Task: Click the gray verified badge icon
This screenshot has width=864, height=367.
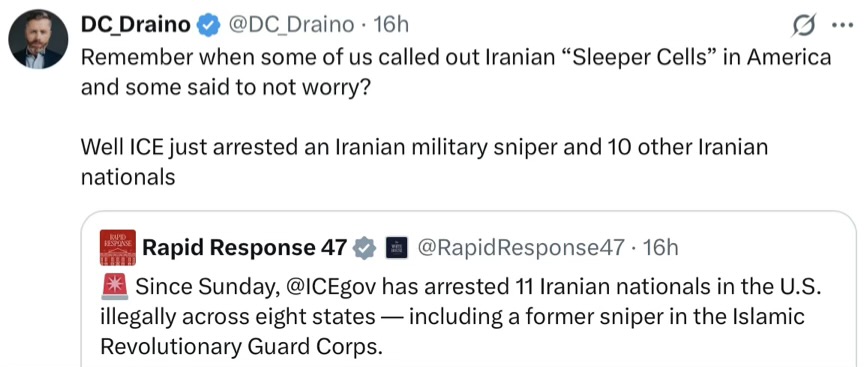Action: coord(364,249)
